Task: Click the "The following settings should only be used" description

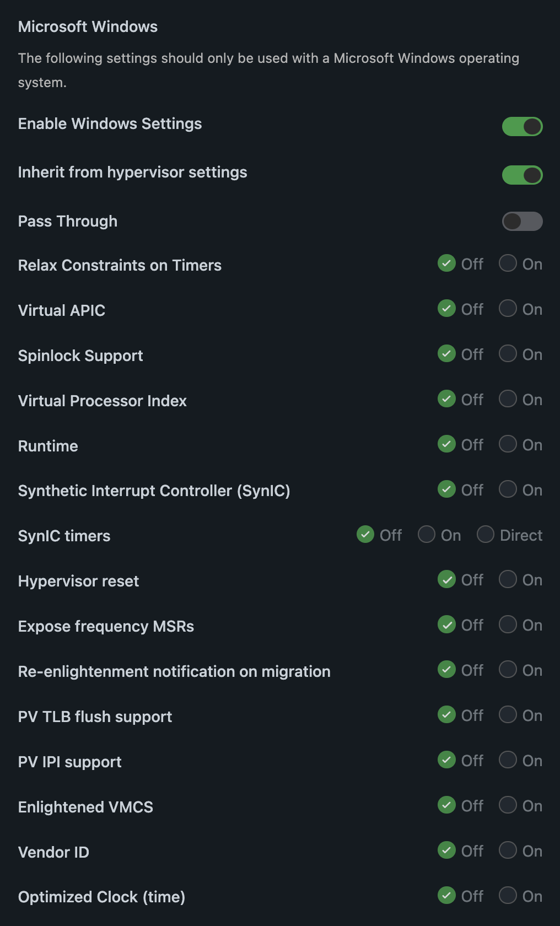Action: click(268, 70)
